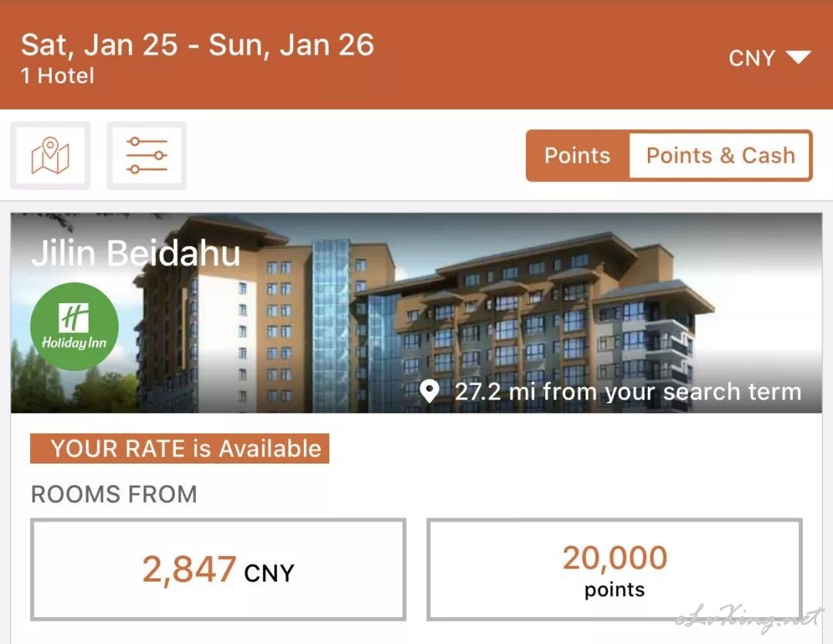Open the hotel building photo
Screen dimensions: 833x644
click(x=416, y=313)
